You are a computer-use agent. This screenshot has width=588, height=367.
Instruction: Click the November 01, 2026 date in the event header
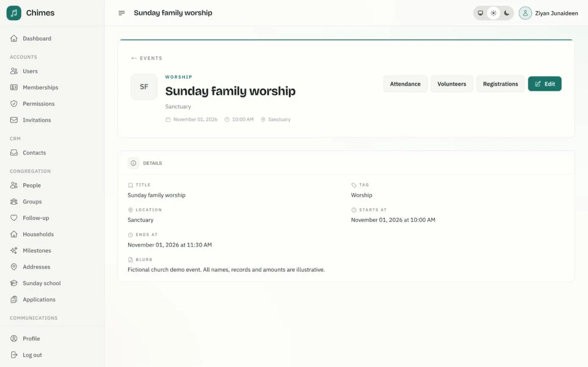coord(195,120)
